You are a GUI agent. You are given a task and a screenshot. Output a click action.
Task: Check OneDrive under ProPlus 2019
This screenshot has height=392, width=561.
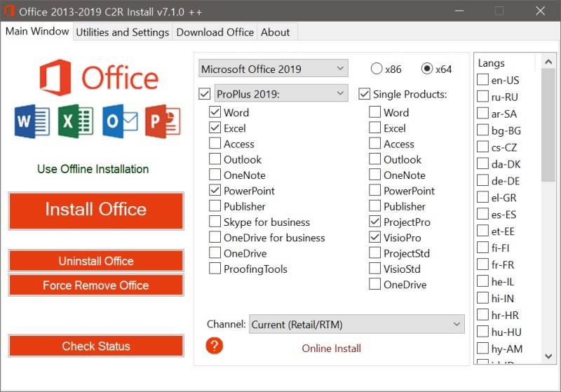215,253
